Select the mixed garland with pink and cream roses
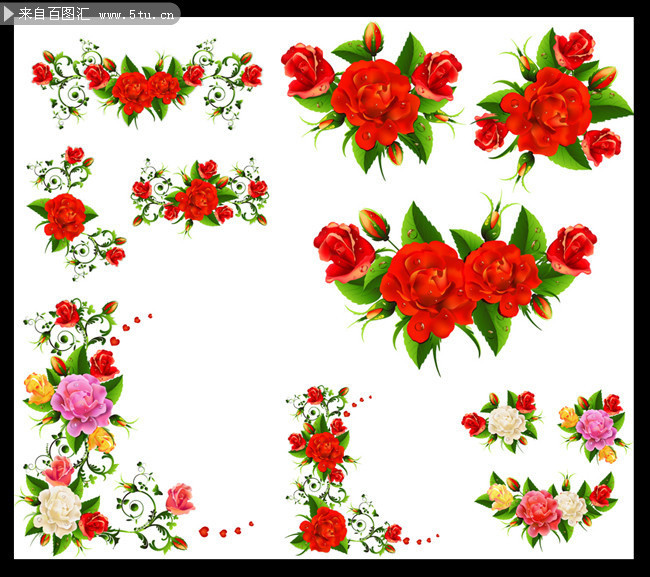Image resolution: width=650 pixels, height=577 pixels. pyautogui.click(x=546, y=510)
